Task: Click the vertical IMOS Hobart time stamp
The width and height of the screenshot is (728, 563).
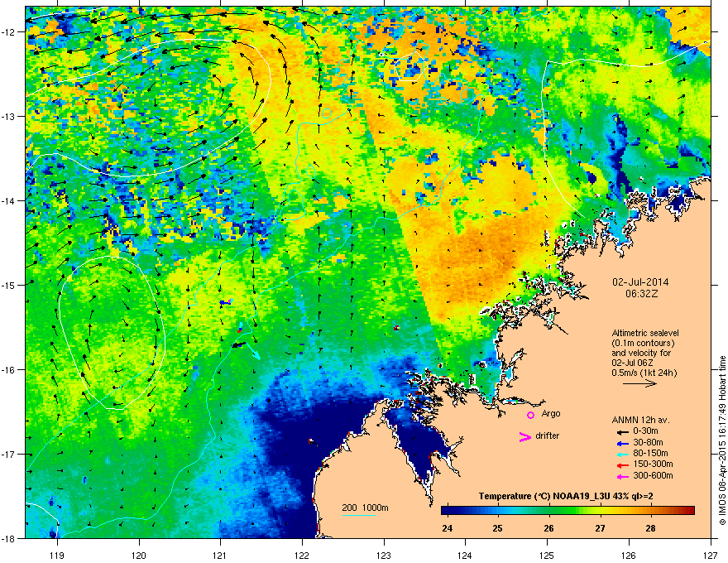Action: 722,440
